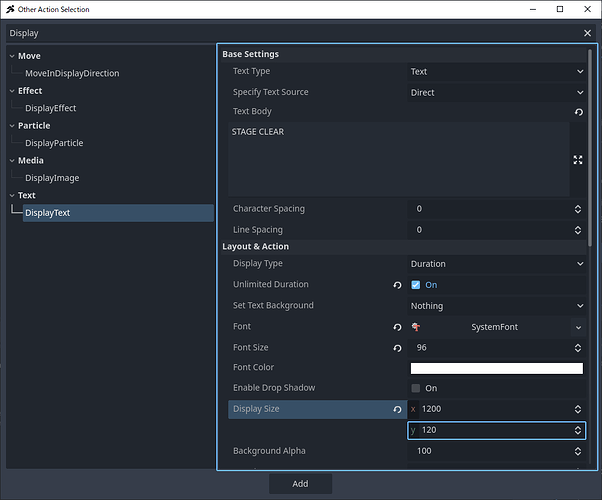Change the Display Type dropdown
Image resolution: width=602 pixels, height=500 pixels.
(496, 264)
